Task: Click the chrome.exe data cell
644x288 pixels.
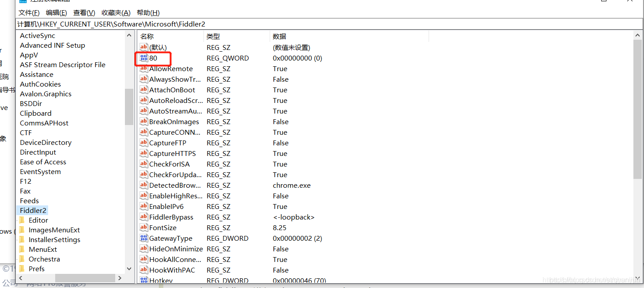Action: tap(292, 185)
